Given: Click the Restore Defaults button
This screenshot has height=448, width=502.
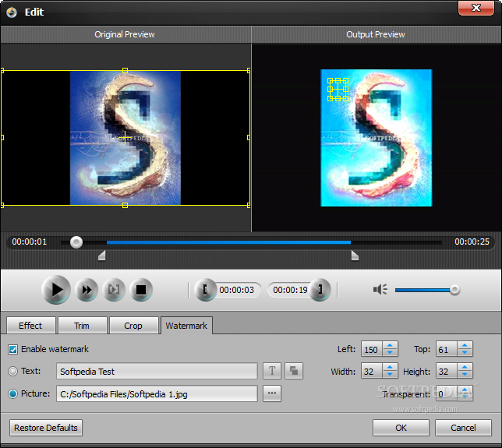Looking at the screenshot, I should [x=46, y=428].
